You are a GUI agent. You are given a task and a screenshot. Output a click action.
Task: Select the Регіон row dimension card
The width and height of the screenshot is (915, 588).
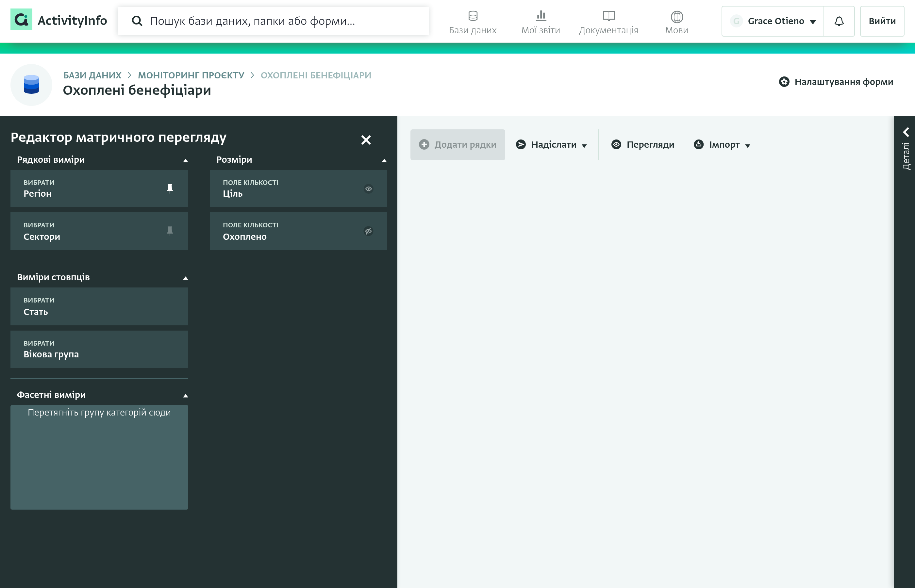pos(99,188)
